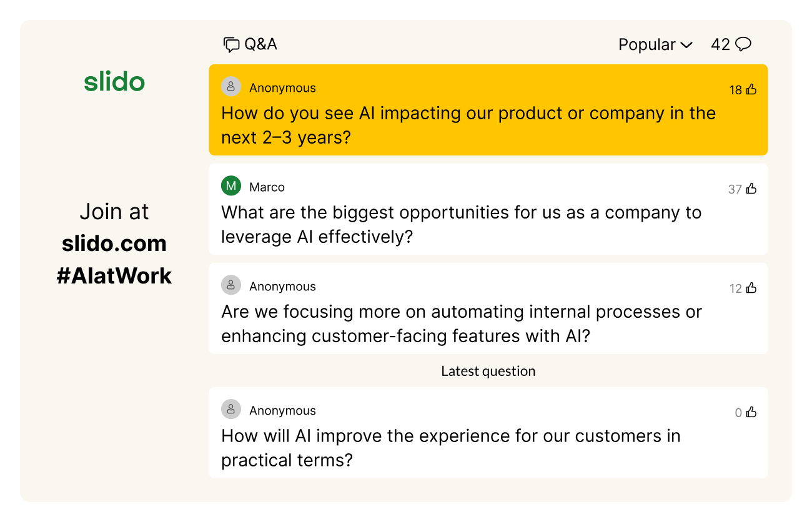This screenshot has width=812, height=522.
Task: Click the #AIatWork event code
Action: tap(114, 276)
